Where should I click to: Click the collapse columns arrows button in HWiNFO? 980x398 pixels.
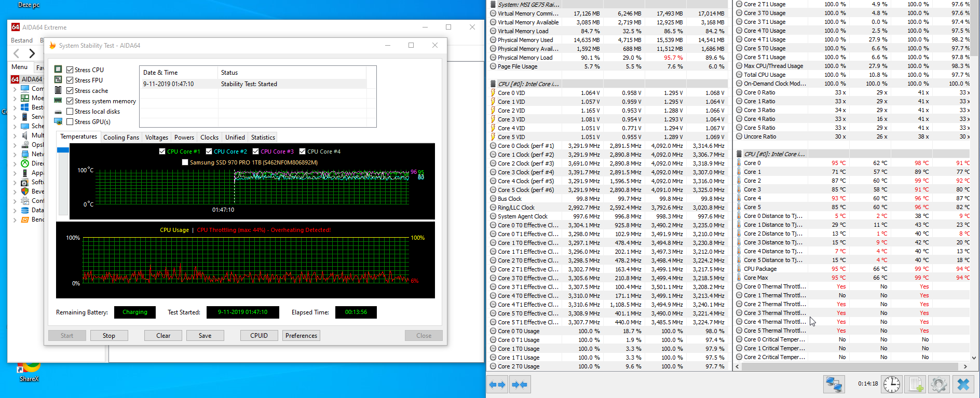click(520, 385)
